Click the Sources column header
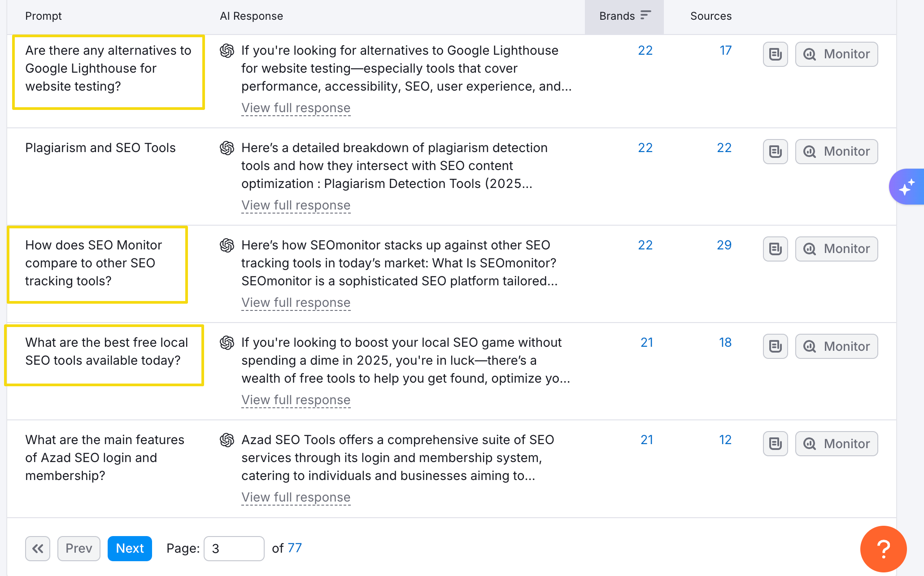The width and height of the screenshot is (924, 576). pyautogui.click(x=710, y=16)
